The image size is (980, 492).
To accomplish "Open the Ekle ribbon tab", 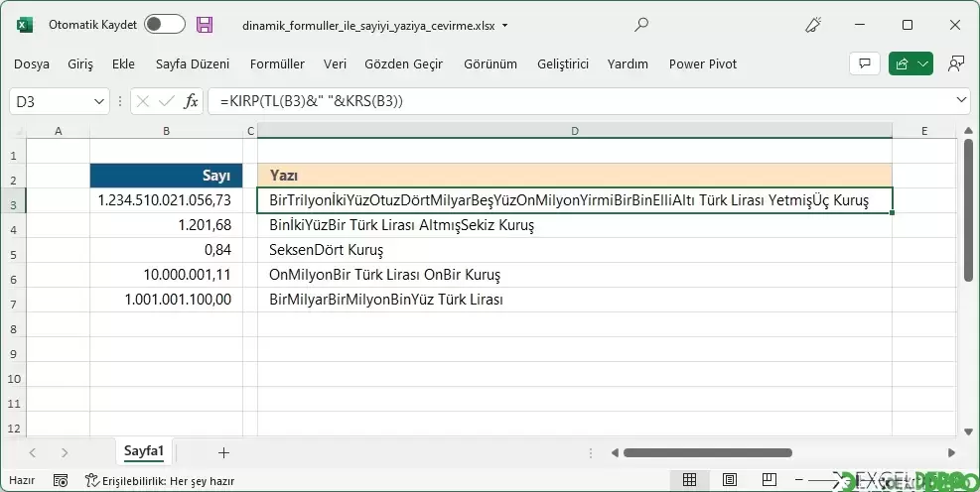I will click(x=123, y=63).
